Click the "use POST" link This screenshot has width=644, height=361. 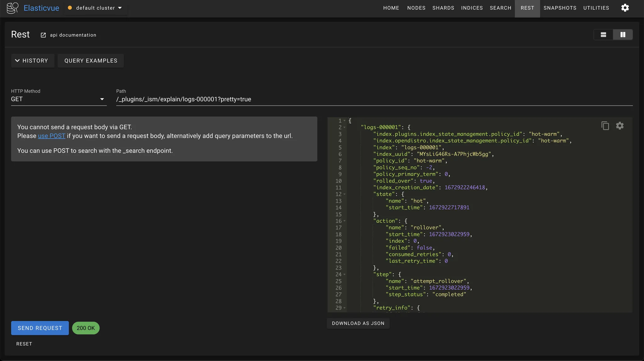(52, 136)
